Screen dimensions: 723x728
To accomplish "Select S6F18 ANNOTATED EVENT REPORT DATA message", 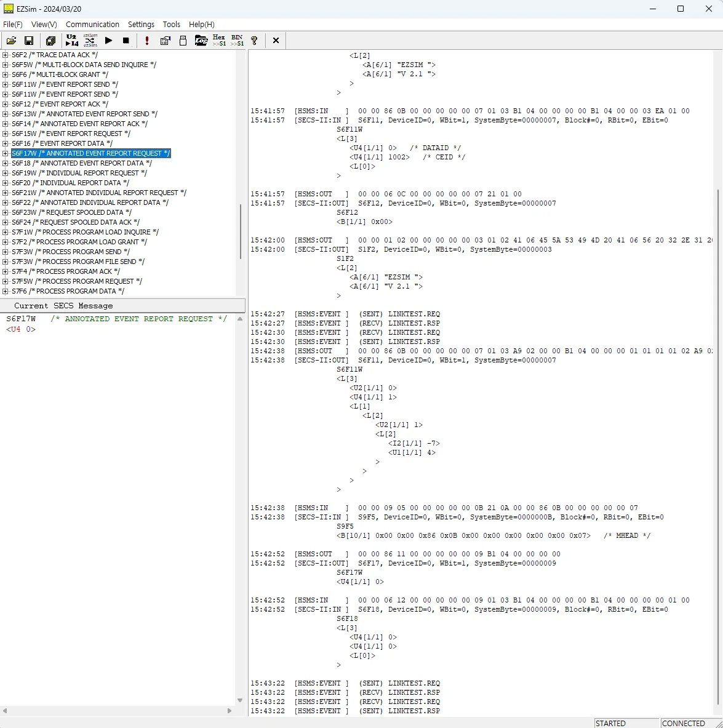I will point(82,163).
